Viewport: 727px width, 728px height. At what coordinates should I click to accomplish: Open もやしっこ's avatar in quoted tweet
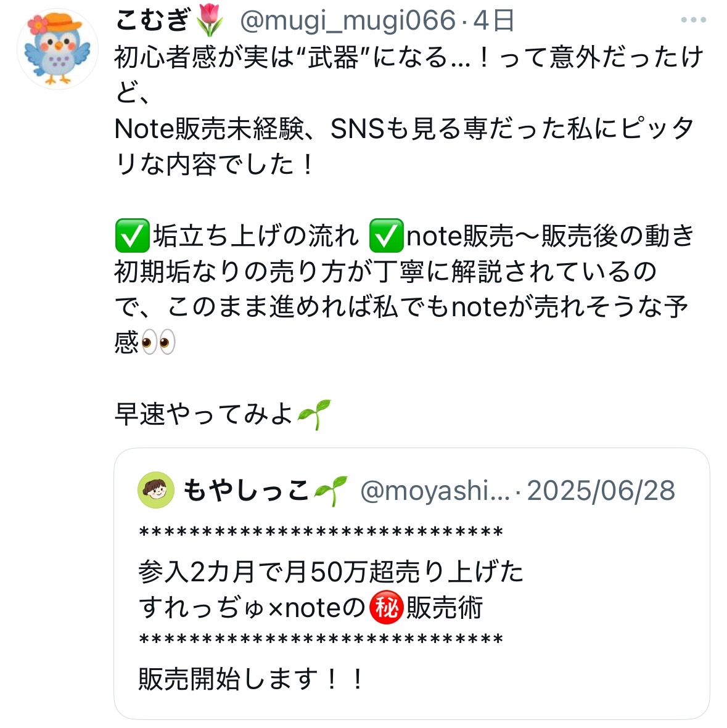tap(156, 490)
